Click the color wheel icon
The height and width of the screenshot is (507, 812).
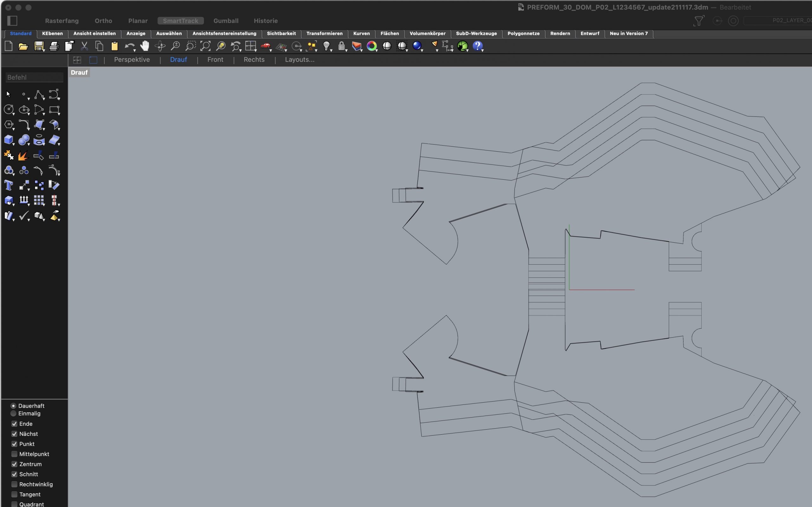(371, 46)
